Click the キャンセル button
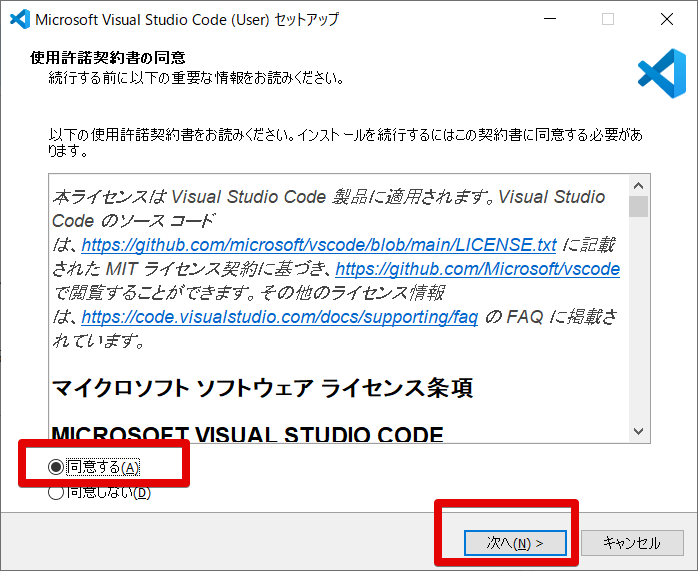 [632, 543]
